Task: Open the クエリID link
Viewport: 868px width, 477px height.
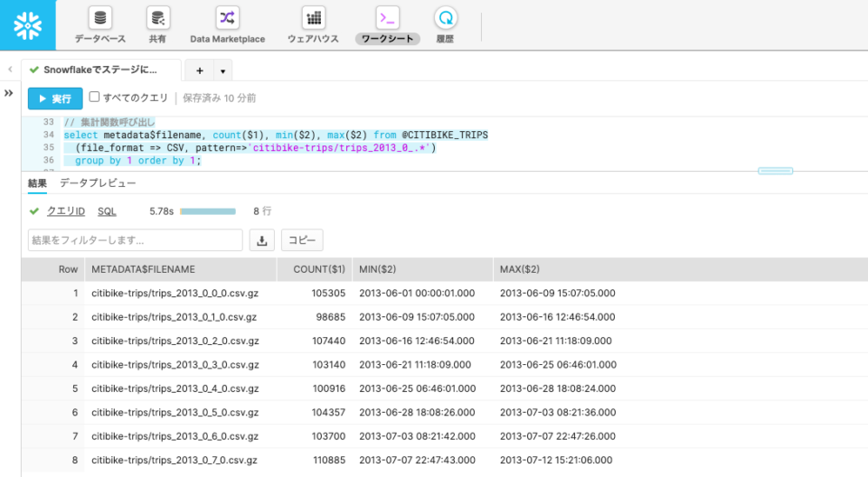Action: [x=66, y=210]
